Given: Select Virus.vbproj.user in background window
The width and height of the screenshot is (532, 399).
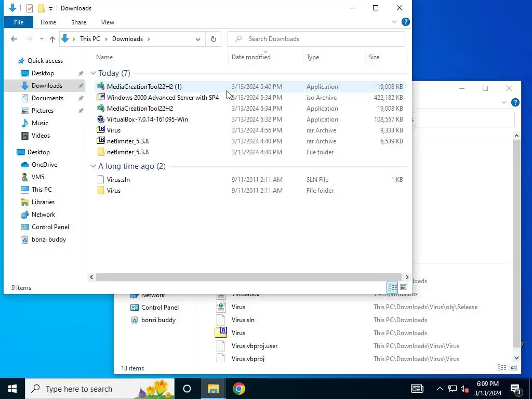Looking at the screenshot, I should pyautogui.click(x=255, y=346).
